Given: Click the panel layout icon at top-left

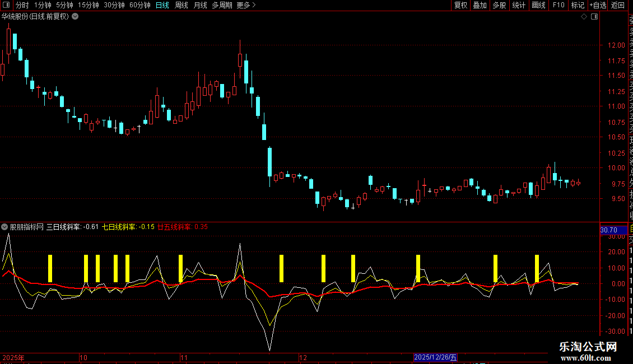Looking at the screenshot, I should (6, 5).
